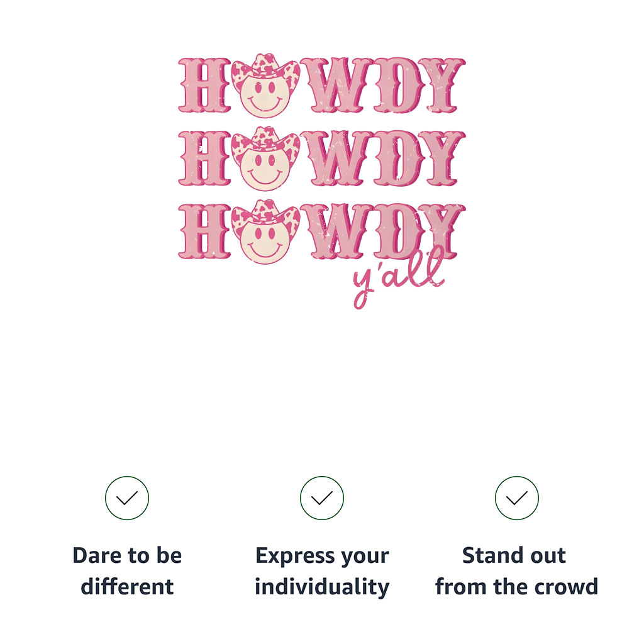
Task: Select the 'Dare to be different' text
Action: pyautogui.click(x=127, y=571)
